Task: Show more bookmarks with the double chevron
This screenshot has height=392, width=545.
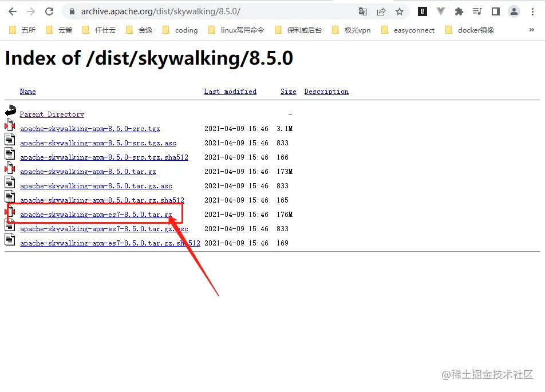Action: coord(532,30)
